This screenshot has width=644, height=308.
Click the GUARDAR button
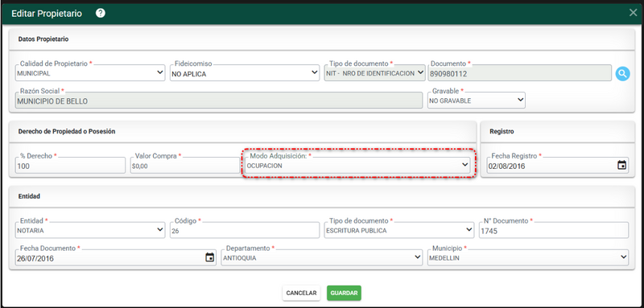point(345,294)
